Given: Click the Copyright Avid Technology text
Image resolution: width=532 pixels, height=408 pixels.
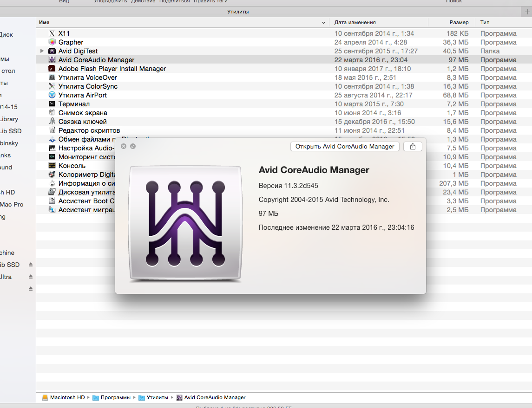Looking at the screenshot, I should pos(324,200).
